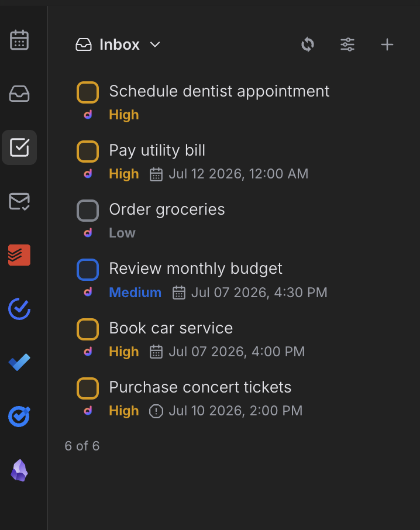This screenshot has width=420, height=530.
Task: Open the calendar view in sidebar
Action: click(19, 40)
